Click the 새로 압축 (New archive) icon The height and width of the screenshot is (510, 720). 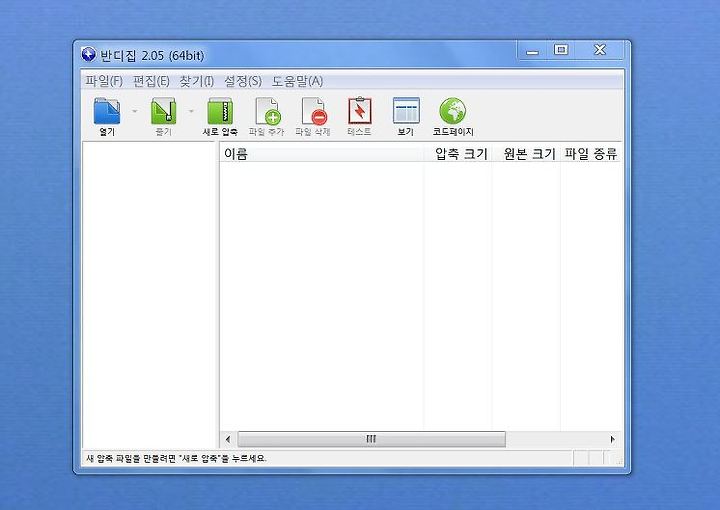(220, 111)
